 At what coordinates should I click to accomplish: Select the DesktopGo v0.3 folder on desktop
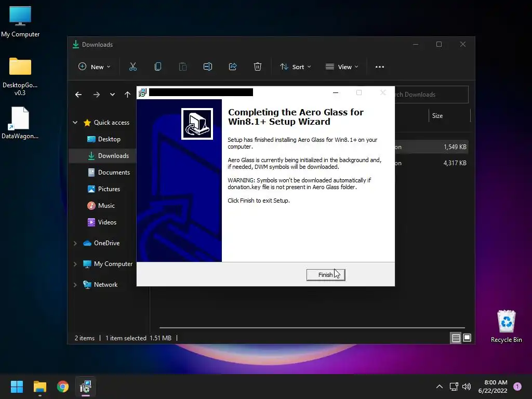pyautogui.click(x=20, y=76)
